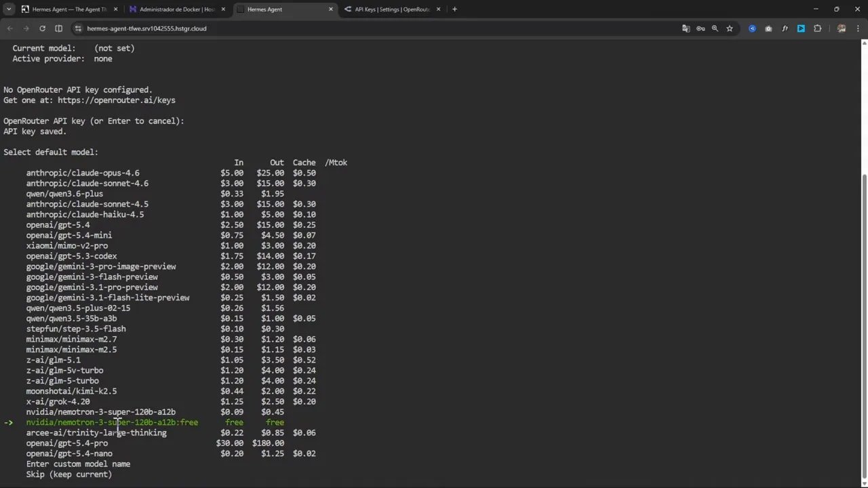Select minimax/minimax-m2.7 model row

point(171,339)
